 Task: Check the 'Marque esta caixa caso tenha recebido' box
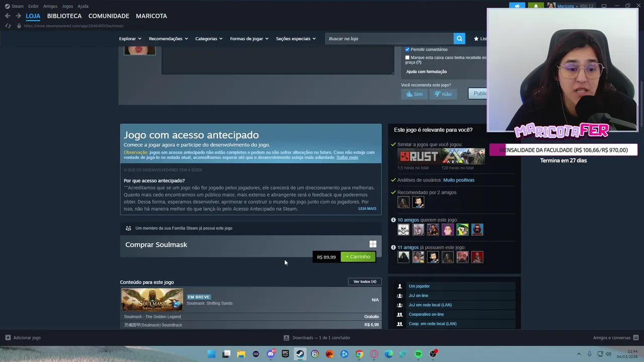408,57
